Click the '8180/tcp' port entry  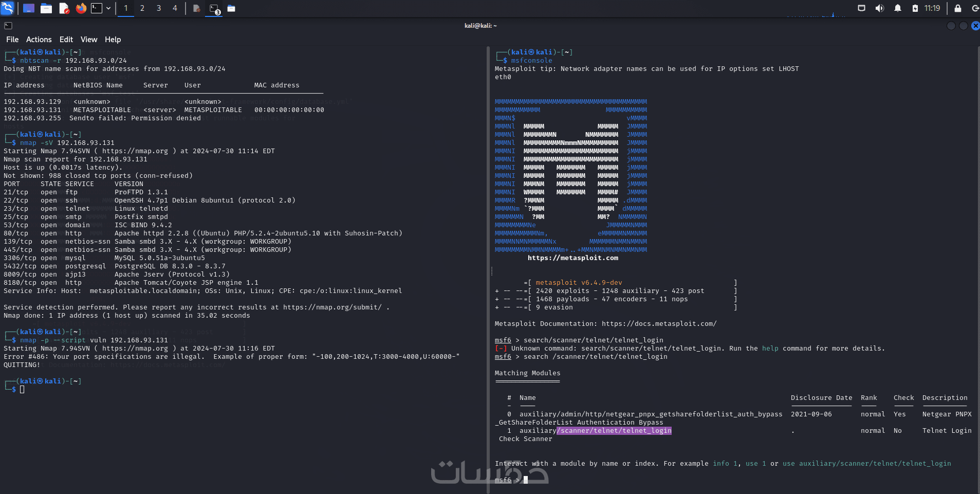20,283
